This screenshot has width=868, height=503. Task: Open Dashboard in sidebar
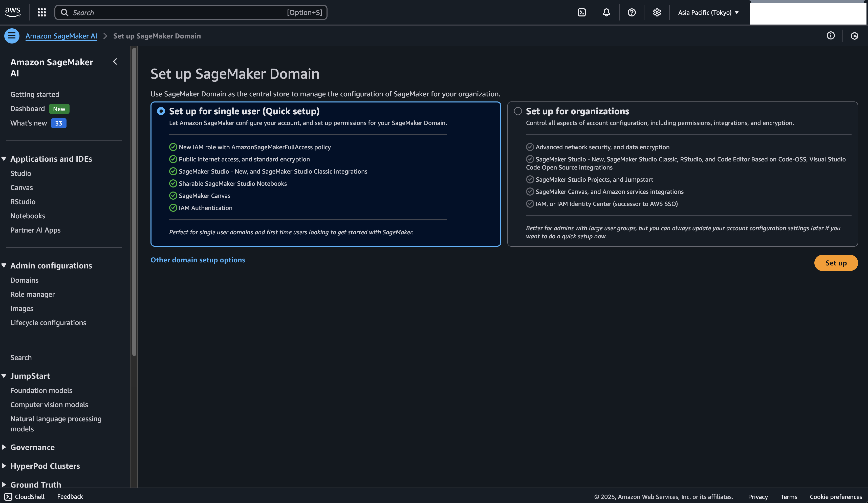tap(28, 109)
